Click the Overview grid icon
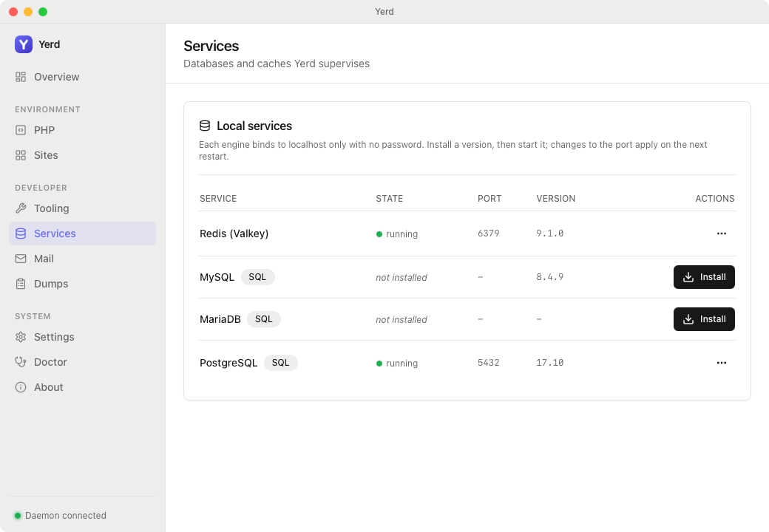 click(21, 77)
